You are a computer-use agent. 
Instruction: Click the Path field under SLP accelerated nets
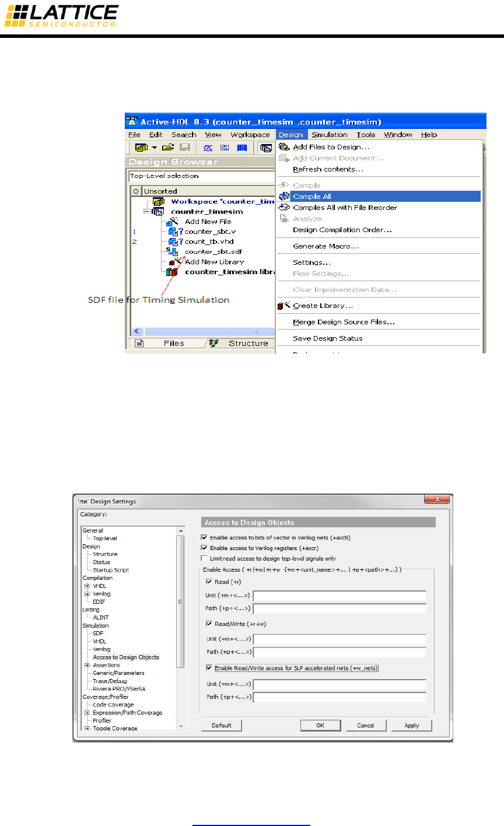pos(339,697)
